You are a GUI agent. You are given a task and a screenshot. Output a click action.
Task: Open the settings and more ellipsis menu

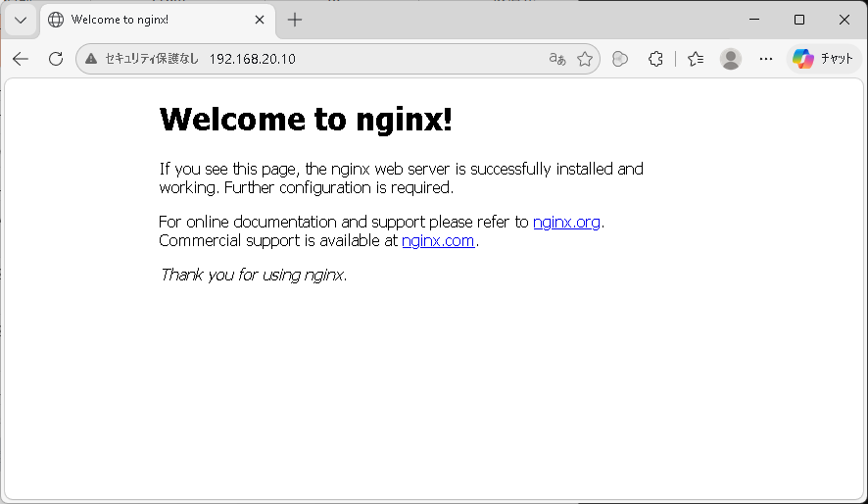[766, 59]
